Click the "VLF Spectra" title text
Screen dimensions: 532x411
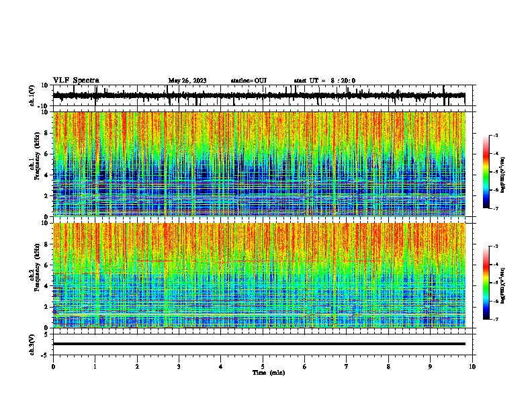point(76,81)
